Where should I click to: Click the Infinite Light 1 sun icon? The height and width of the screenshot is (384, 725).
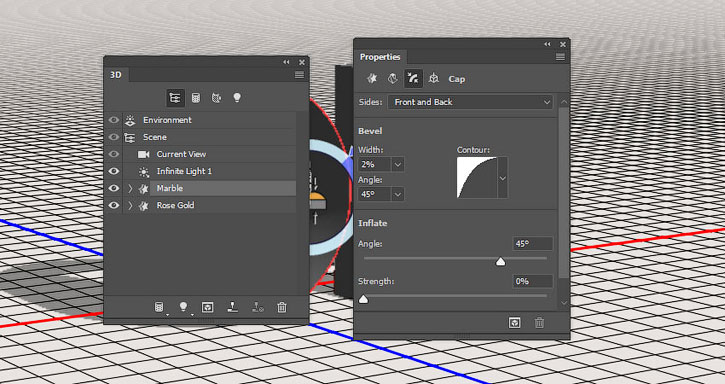tap(144, 172)
